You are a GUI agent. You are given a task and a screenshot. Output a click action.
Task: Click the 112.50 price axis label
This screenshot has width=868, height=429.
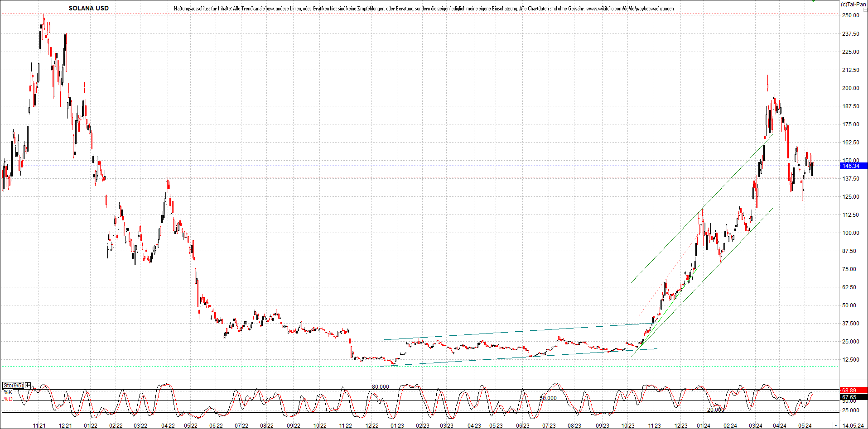point(850,215)
